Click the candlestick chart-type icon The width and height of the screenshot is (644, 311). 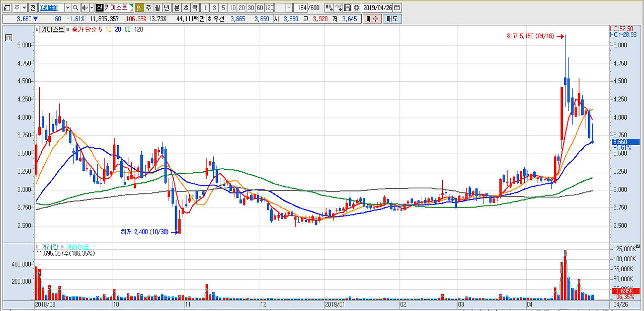pos(329,8)
